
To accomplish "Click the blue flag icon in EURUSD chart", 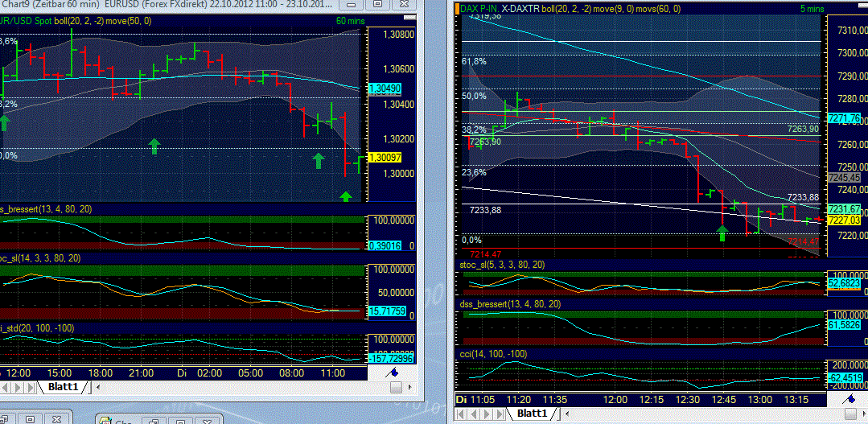I will [x=392, y=373].
